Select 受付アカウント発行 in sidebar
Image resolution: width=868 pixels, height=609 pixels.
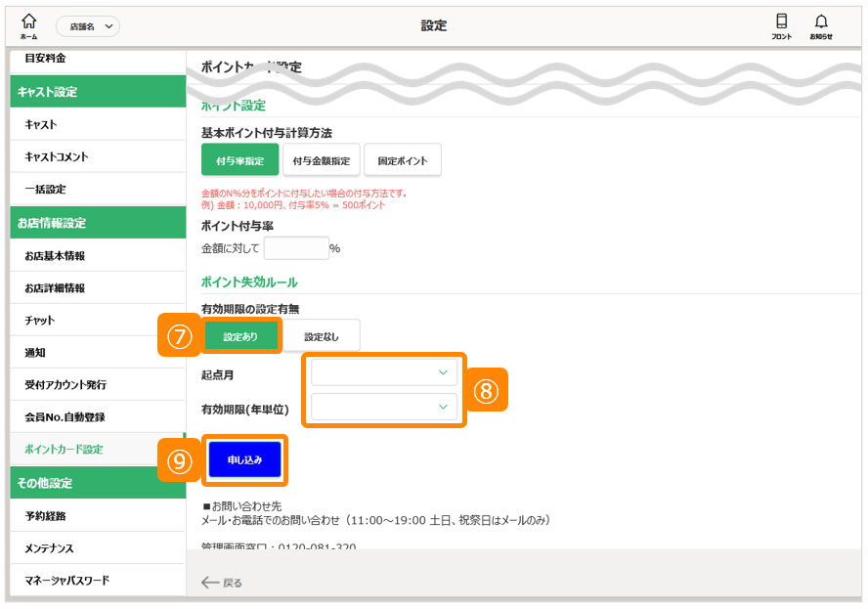pos(65,384)
